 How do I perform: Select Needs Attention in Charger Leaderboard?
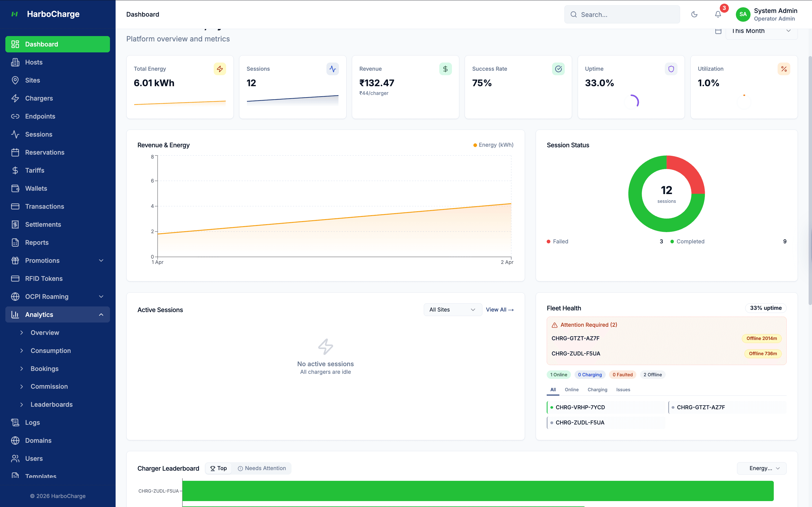pyautogui.click(x=262, y=468)
